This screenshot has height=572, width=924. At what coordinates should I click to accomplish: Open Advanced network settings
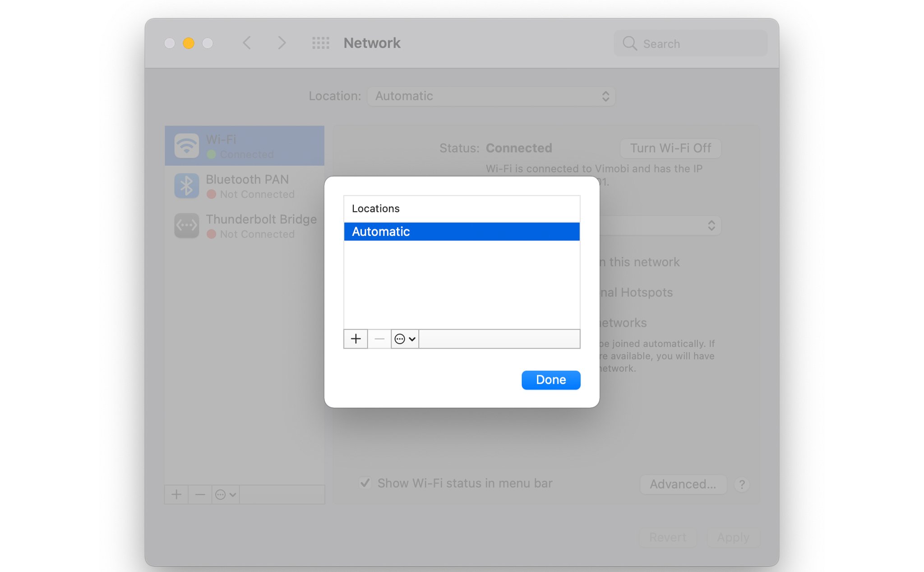[683, 484]
